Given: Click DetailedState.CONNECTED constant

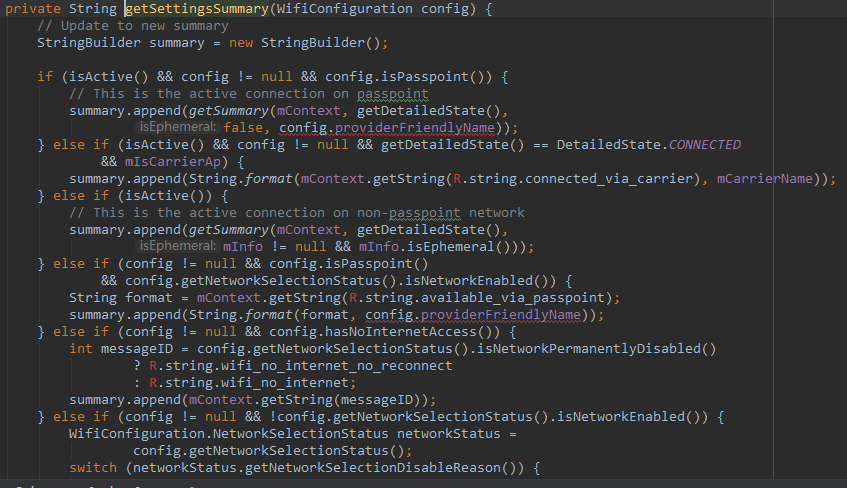Looking at the screenshot, I should tap(649, 145).
